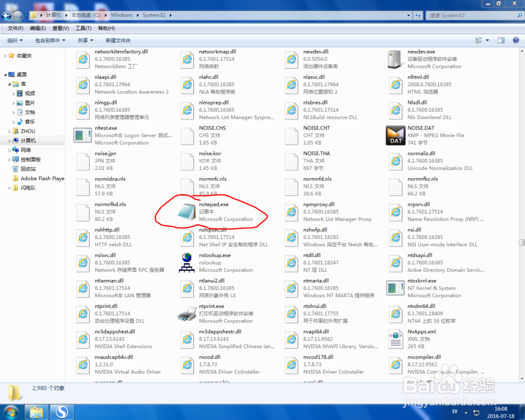
Task: Click the refresh button beside address bar
Action: coord(418,15)
